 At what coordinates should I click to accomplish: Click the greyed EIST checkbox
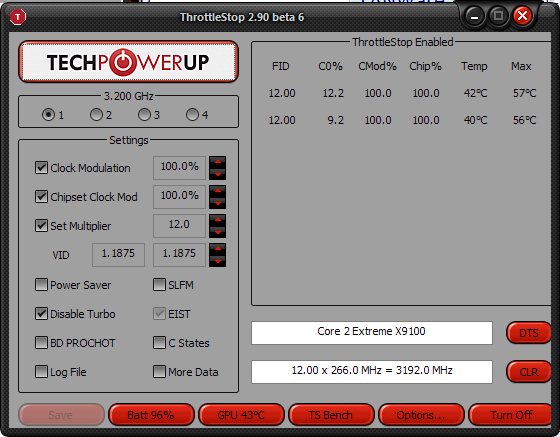[x=159, y=313]
